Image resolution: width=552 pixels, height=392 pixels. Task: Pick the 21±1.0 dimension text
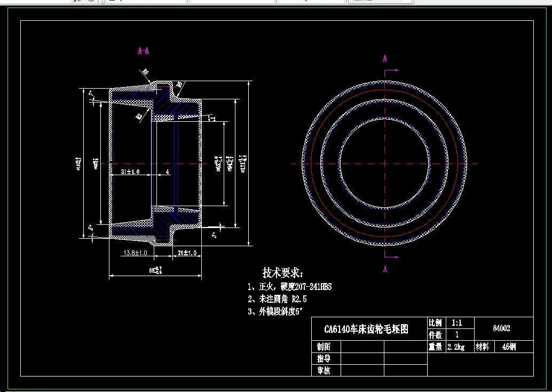[x=187, y=253]
